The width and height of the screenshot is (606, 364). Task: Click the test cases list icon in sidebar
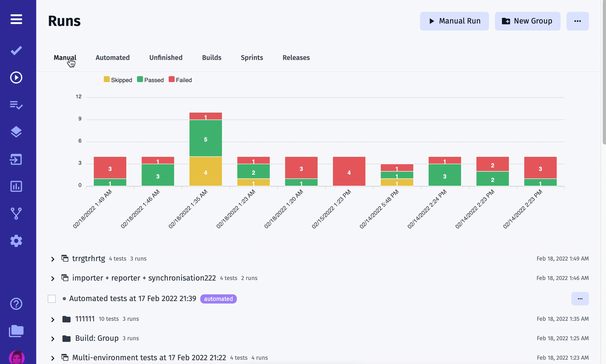point(16,105)
